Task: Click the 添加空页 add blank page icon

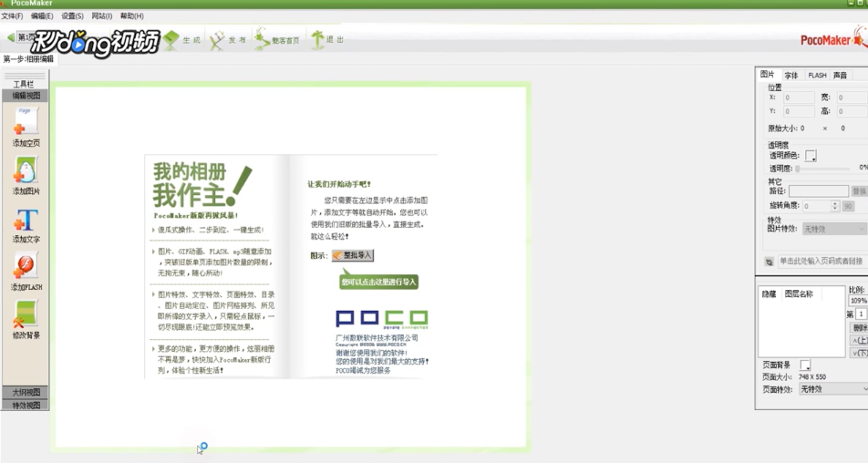Action: (x=26, y=122)
